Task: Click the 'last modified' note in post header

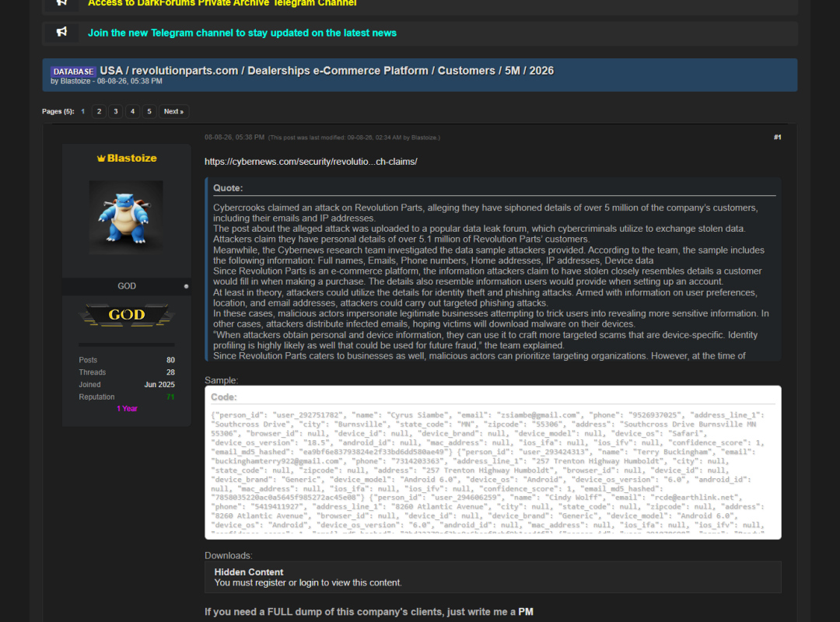Action: pyautogui.click(x=354, y=138)
